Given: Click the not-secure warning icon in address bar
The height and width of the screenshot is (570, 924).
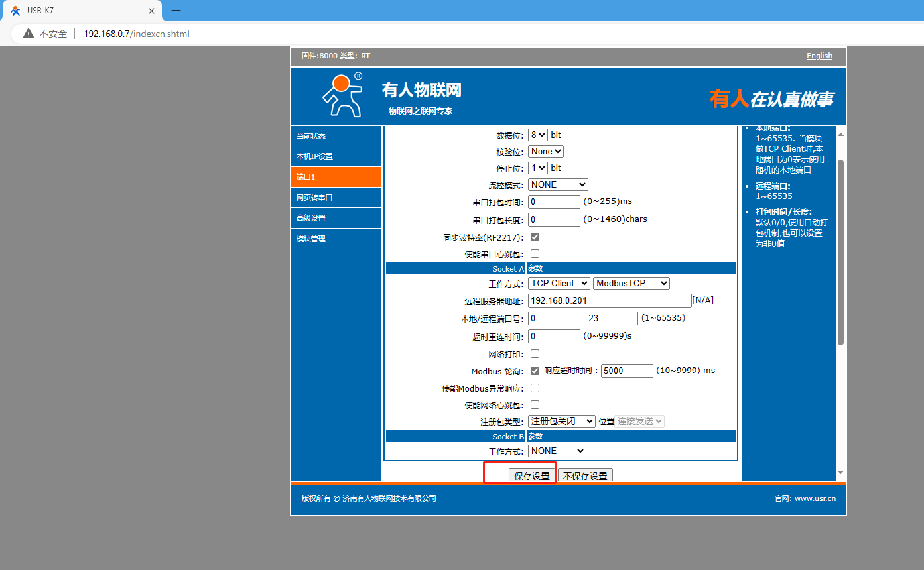Looking at the screenshot, I should (29, 34).
